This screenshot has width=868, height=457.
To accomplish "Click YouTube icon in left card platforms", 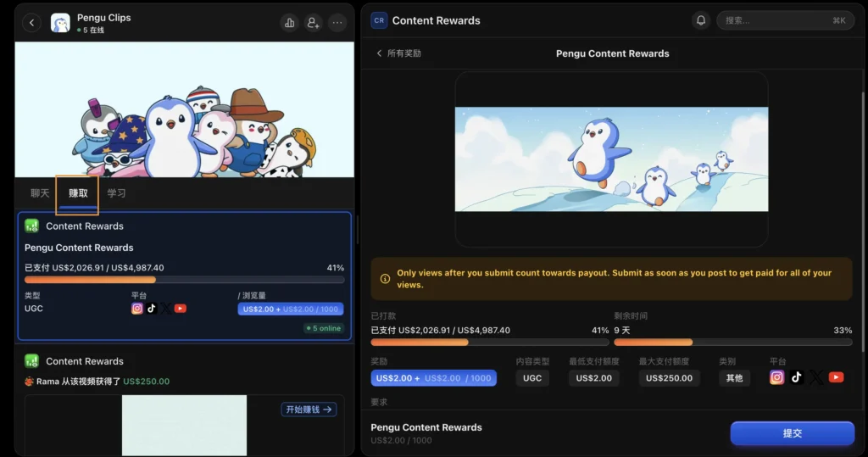I will click(x=181, y=309).
